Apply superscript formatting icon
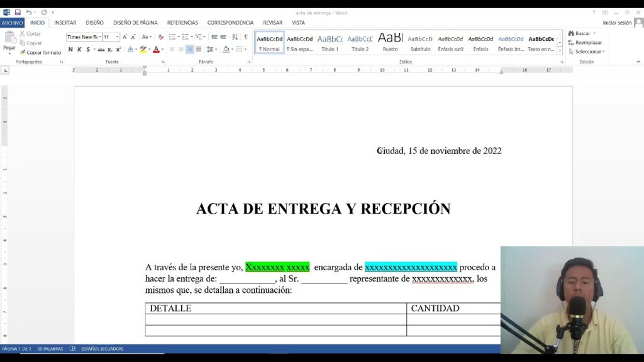This screenshot has width=644, height=362. click(x=118, y=49)
